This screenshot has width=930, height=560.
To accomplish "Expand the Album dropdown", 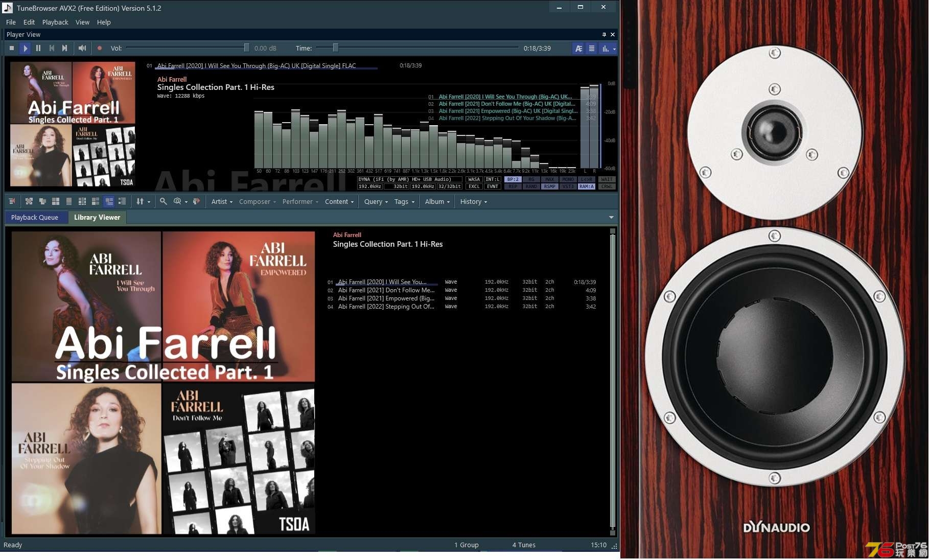I will [x=437, y=202].
